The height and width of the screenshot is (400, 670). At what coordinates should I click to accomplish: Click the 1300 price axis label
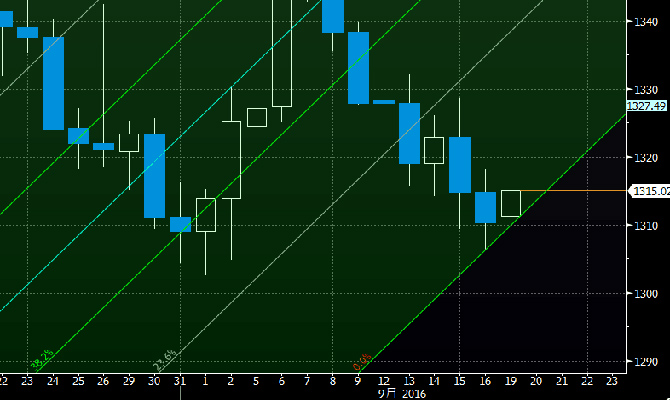point(643,294)
